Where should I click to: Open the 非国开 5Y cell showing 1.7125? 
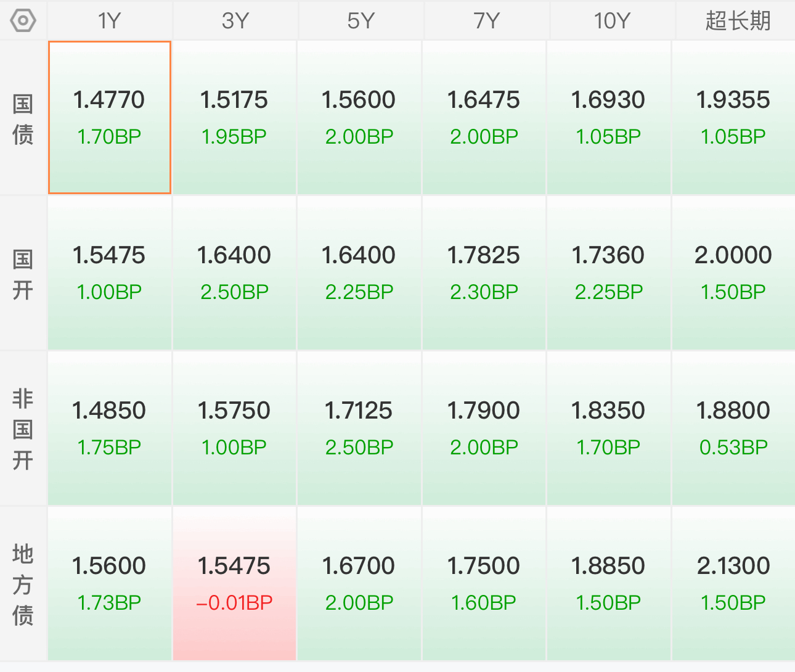pyautogui.click(x=359, y=428)
